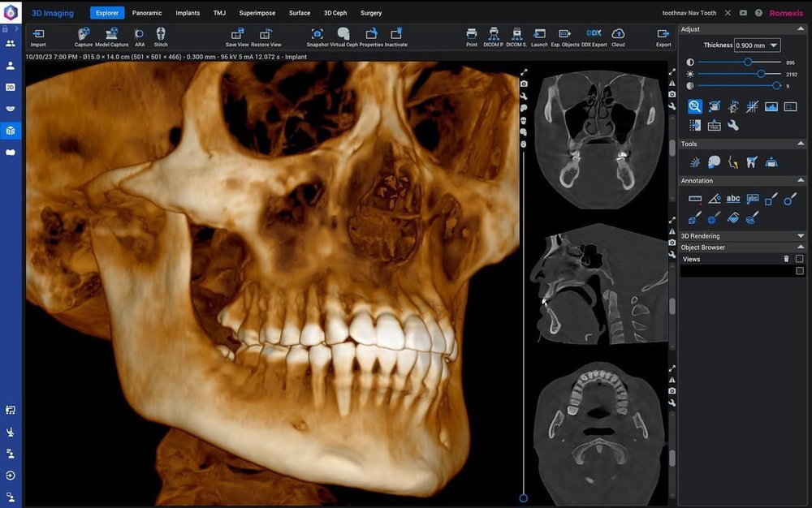The image size is (812, 508).
Task: Delete views using the trash icon
Action: (785, 259)
